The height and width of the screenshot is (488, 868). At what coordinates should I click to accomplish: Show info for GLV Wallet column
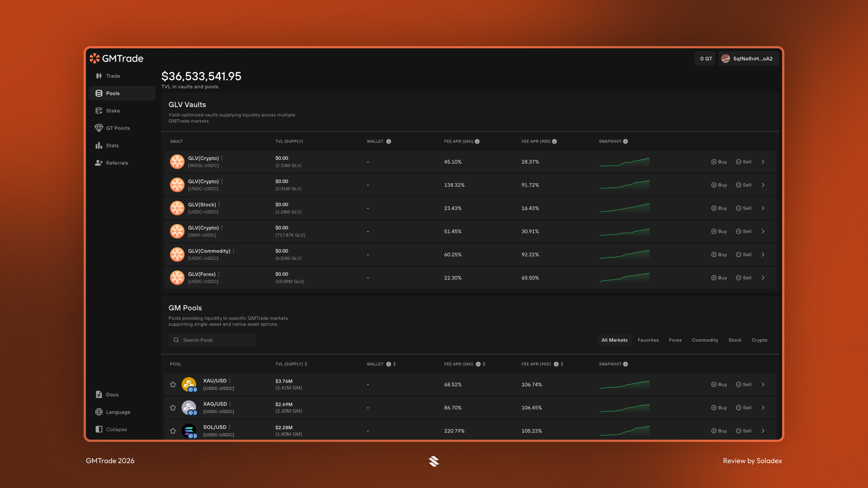click(x=388, y=141)
